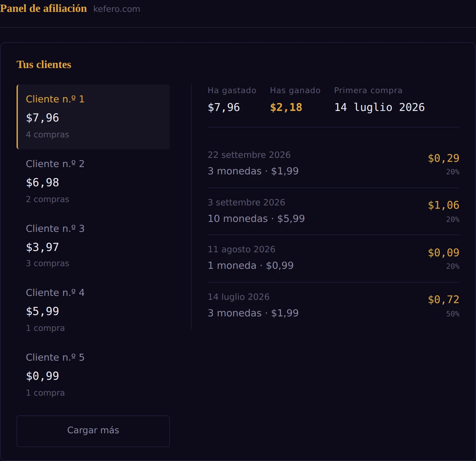Viewport: 476px width, 461px height.
Task: Click the Primera compra date 14 luglio 2026
Action: pos(379,107)
